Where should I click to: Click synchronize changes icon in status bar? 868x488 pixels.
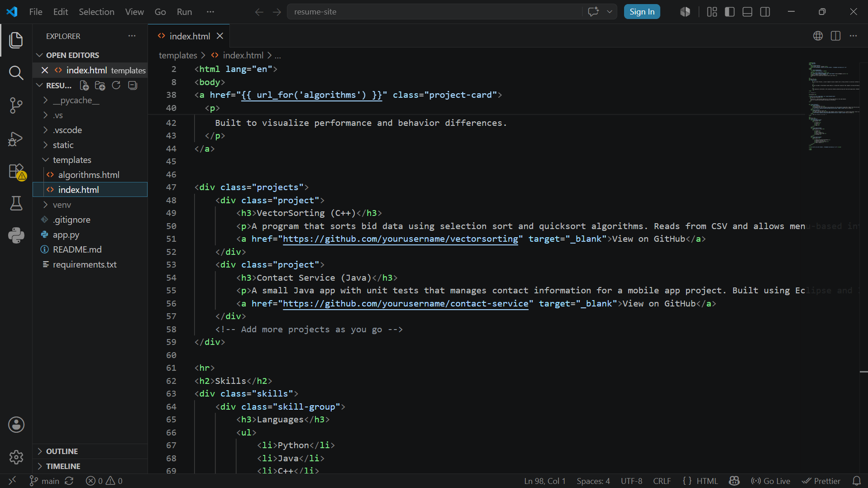click(x=69, y=481)
